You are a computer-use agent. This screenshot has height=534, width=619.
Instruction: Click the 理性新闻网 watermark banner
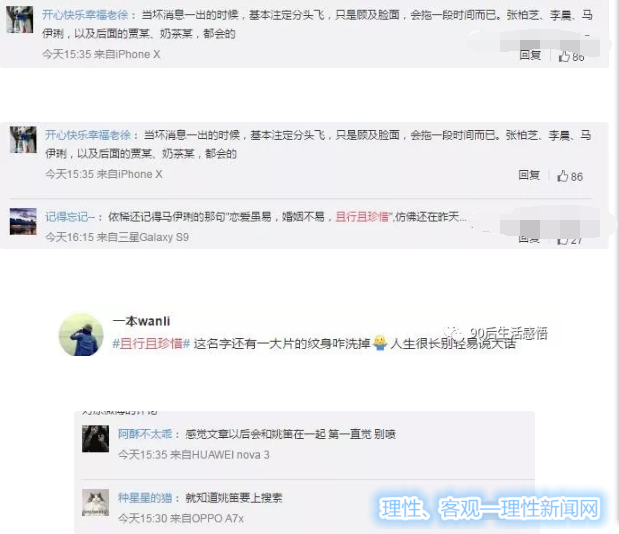(x=489, y=508)
